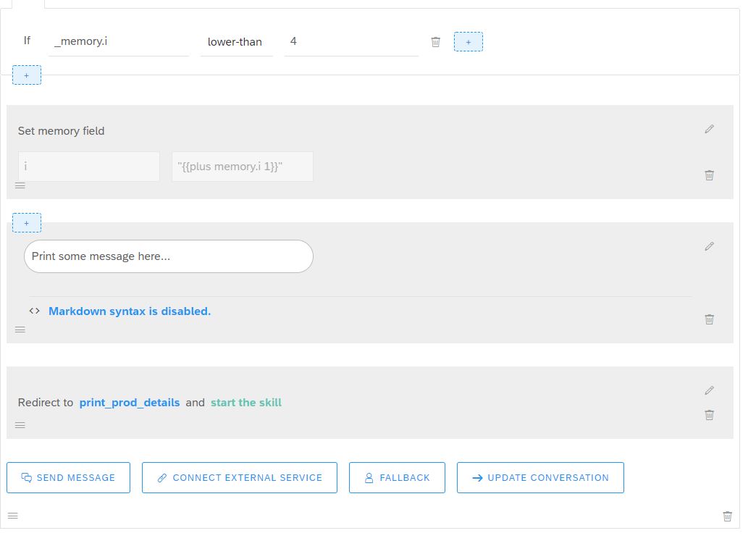Edit the Redirect to print_prod_details action

pos(709,390)
